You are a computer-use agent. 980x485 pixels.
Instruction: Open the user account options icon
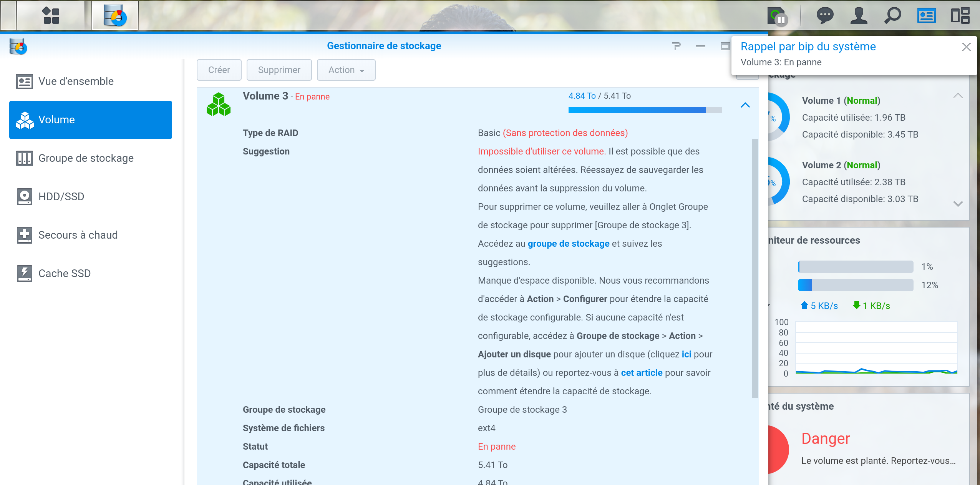859,16
